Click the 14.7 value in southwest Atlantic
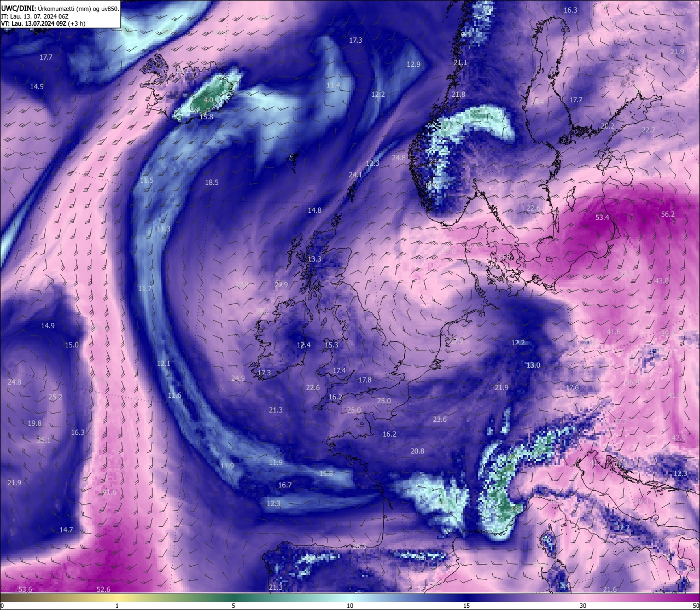700x610 pixels. pyautogui.click(x=66, y=530)
